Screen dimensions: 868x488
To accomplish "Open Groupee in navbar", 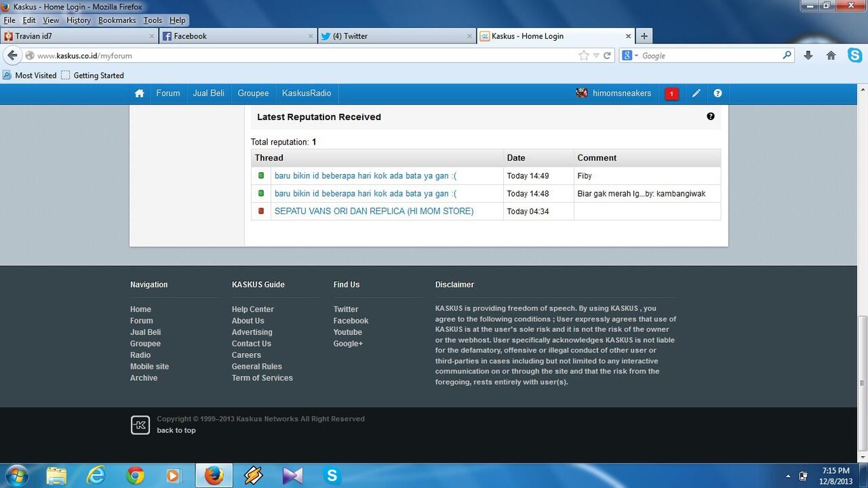I will (253, 94).
